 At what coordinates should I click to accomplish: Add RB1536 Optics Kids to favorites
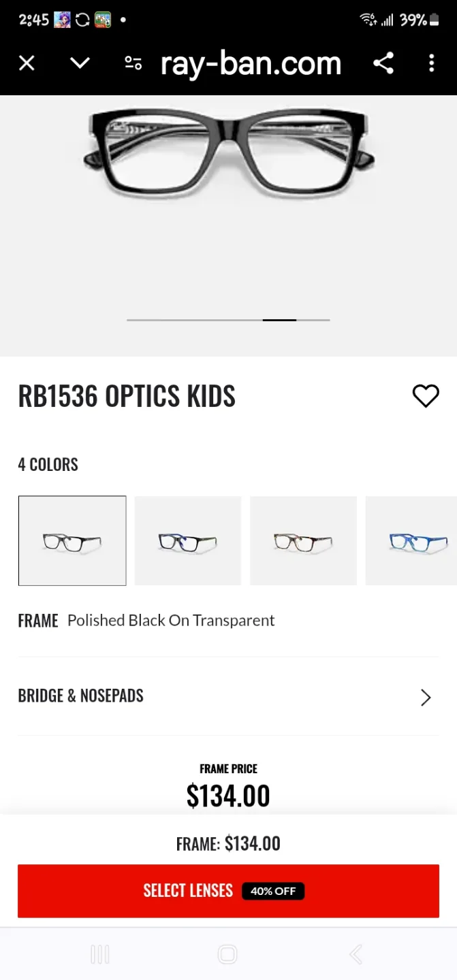pyautogui.click(x=426, y=395)
